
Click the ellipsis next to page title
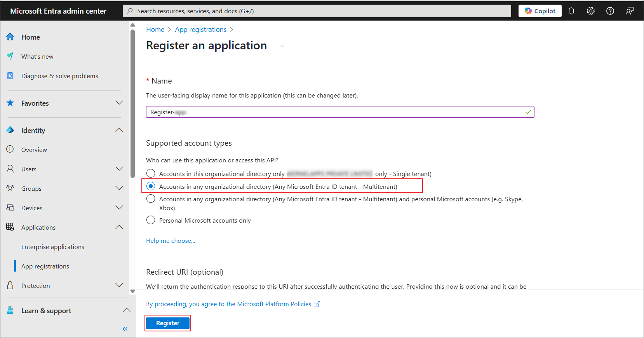click(x=282, y=46)
